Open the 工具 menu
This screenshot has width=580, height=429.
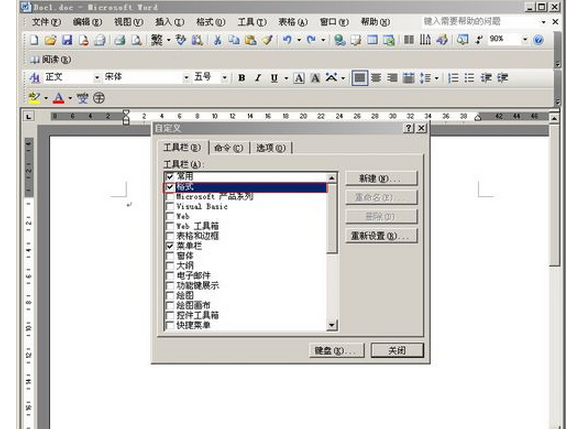(x=252, y=22)
